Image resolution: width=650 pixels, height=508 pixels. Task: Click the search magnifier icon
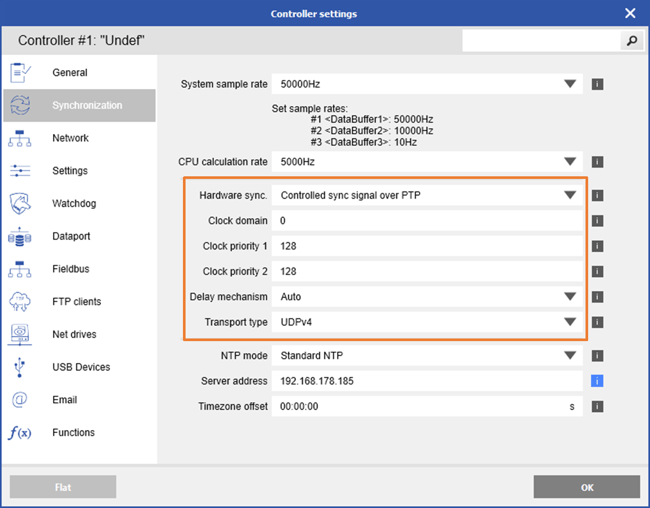631,41
